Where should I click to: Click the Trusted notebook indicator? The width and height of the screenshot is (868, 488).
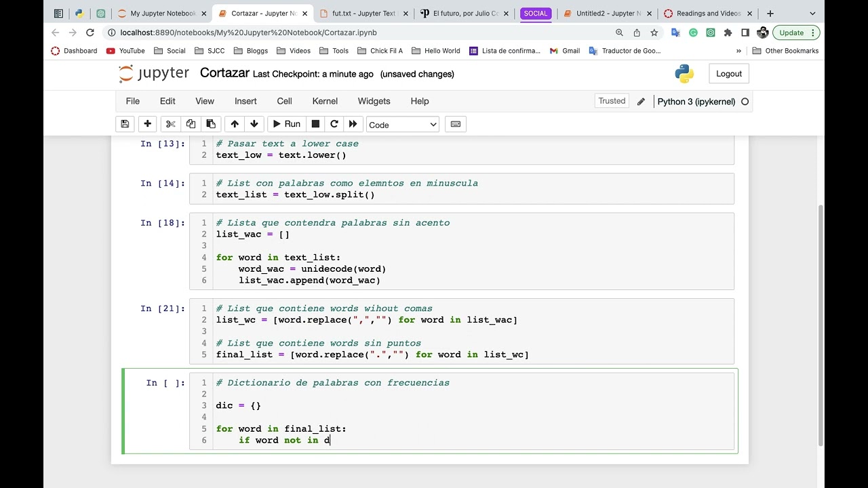[x=612, y=101]
